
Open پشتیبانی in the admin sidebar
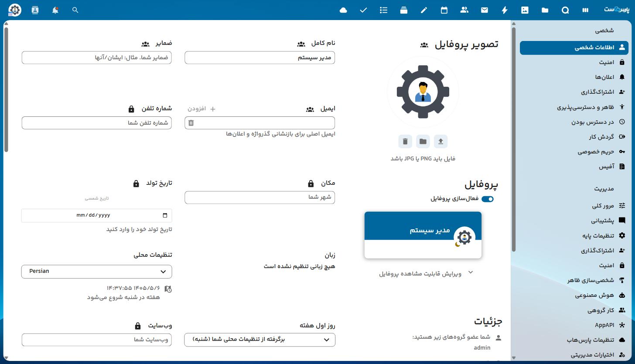click(574, 221)
